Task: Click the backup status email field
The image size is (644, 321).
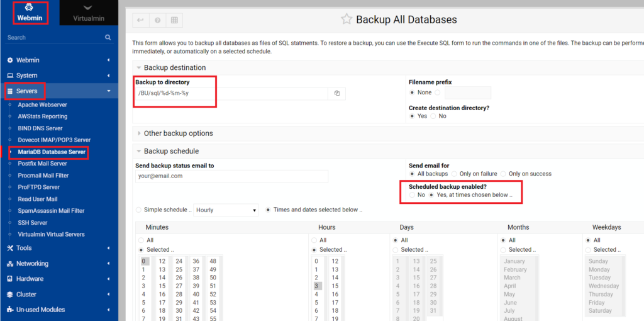Action: click(231, 176)
